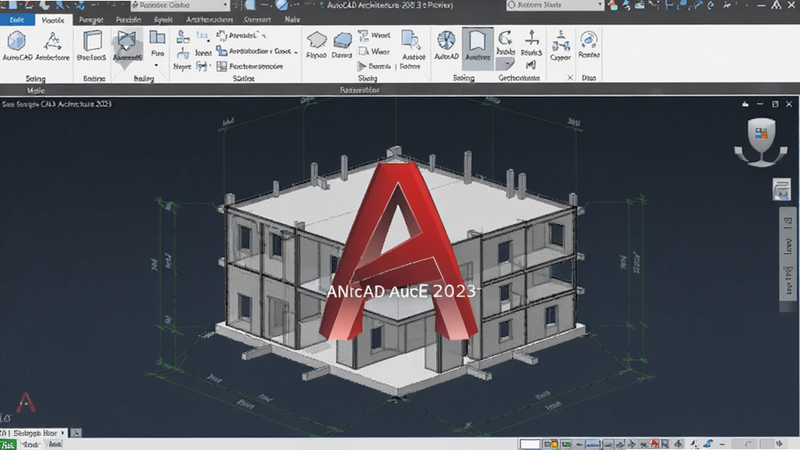Viewport: 800px width, 450px height.
Task: Click the play triangle icon below Wiwer
Action: pyautogui.click(x=362, y=66)
